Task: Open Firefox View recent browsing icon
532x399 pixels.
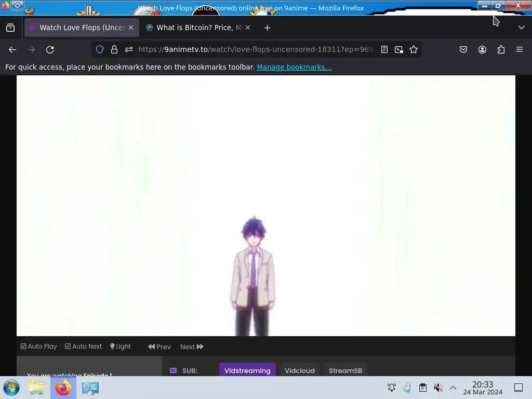Action: [x=10, y=28]
